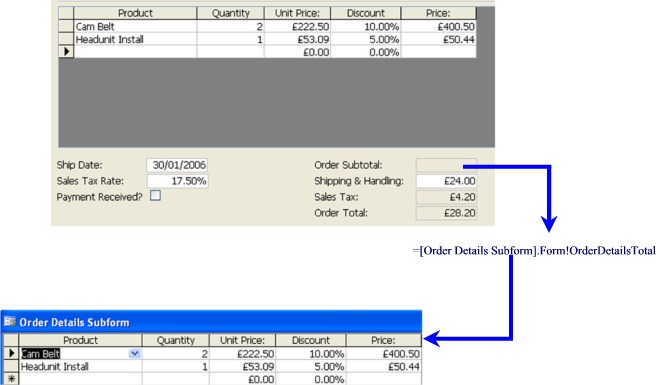
Task: Click the Unit Price column header in upper grid
Action: pyautogui.click(x=297, y=13)
